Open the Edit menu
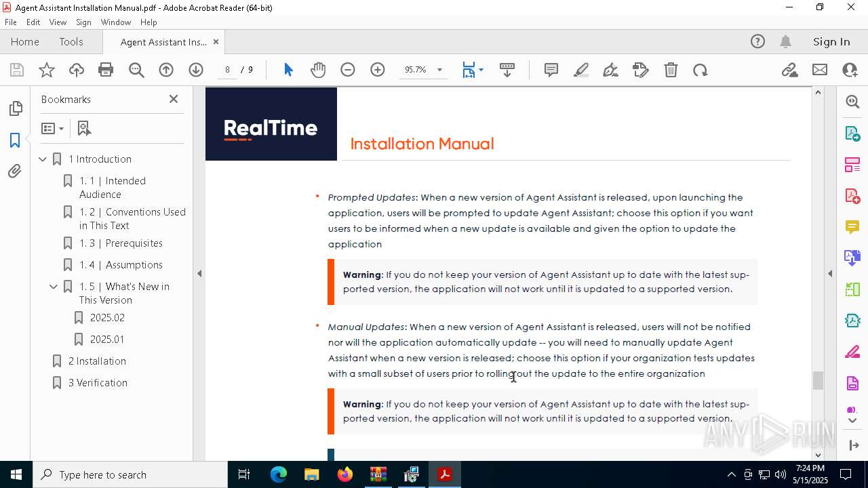The height and width of the screenshot is (488, 868). click(x=33, y=22)
